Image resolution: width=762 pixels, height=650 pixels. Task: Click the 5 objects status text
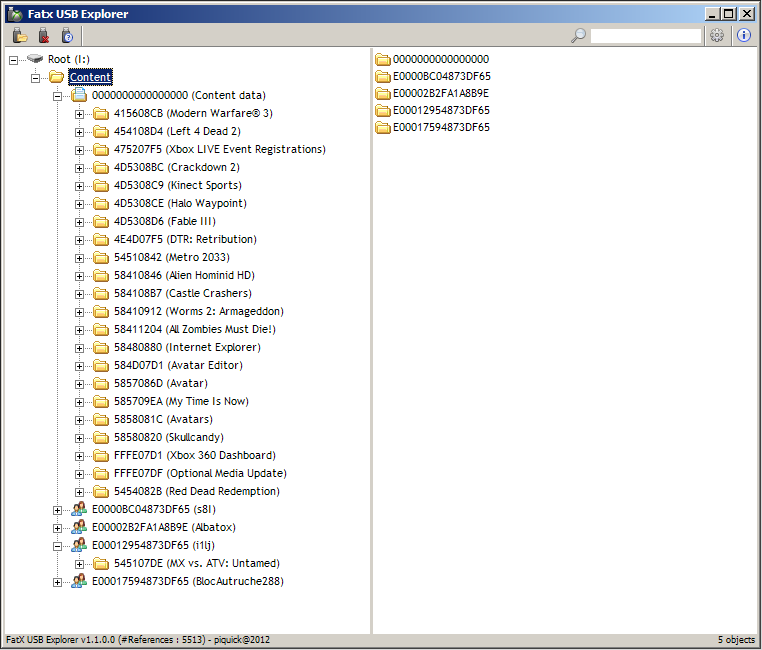click(x=736, y=640)
